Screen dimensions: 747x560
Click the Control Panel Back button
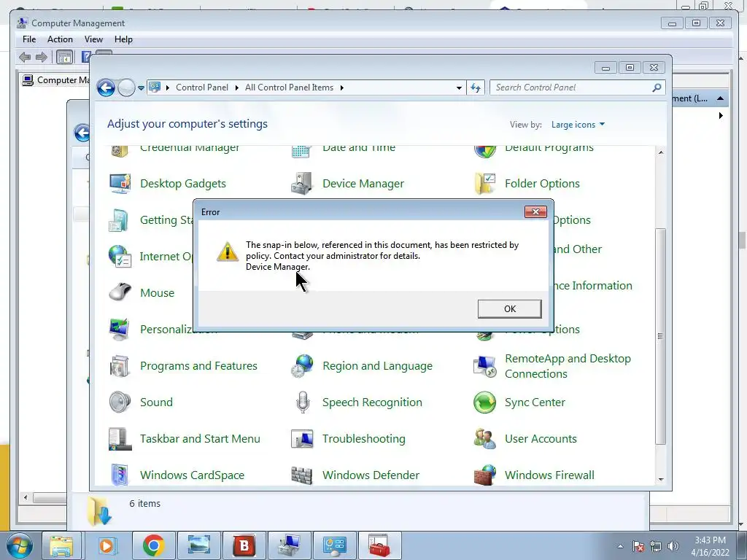point(106,87)
